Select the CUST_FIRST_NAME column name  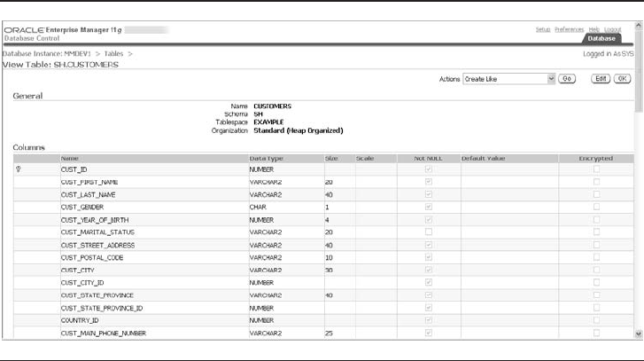[89, 182]
